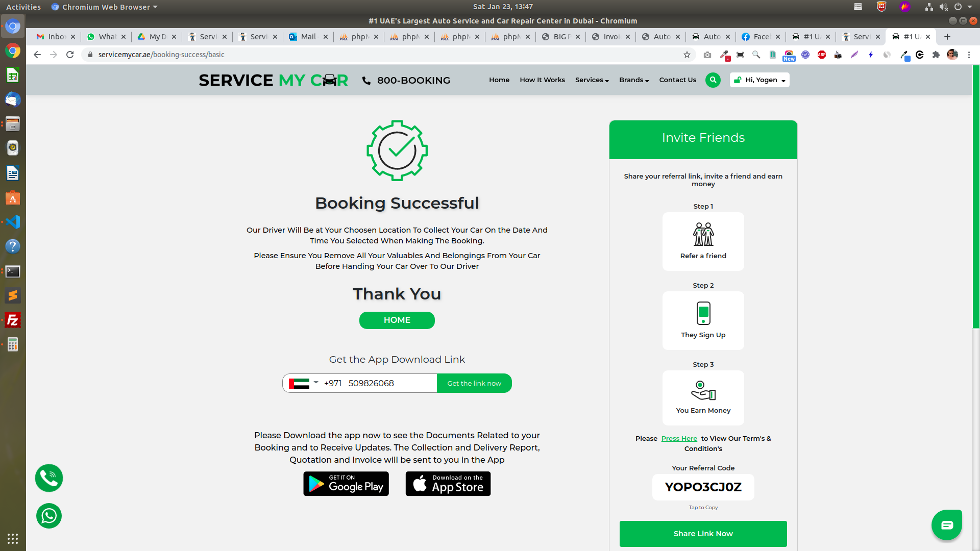Click the floating phone call icon

[x=49, y=478]
